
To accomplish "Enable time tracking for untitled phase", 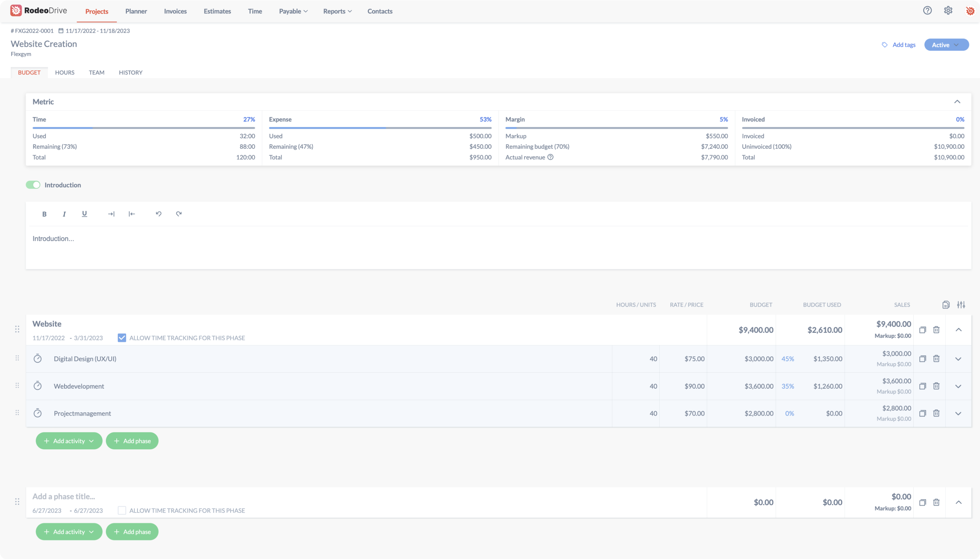I will coord(122,511).
